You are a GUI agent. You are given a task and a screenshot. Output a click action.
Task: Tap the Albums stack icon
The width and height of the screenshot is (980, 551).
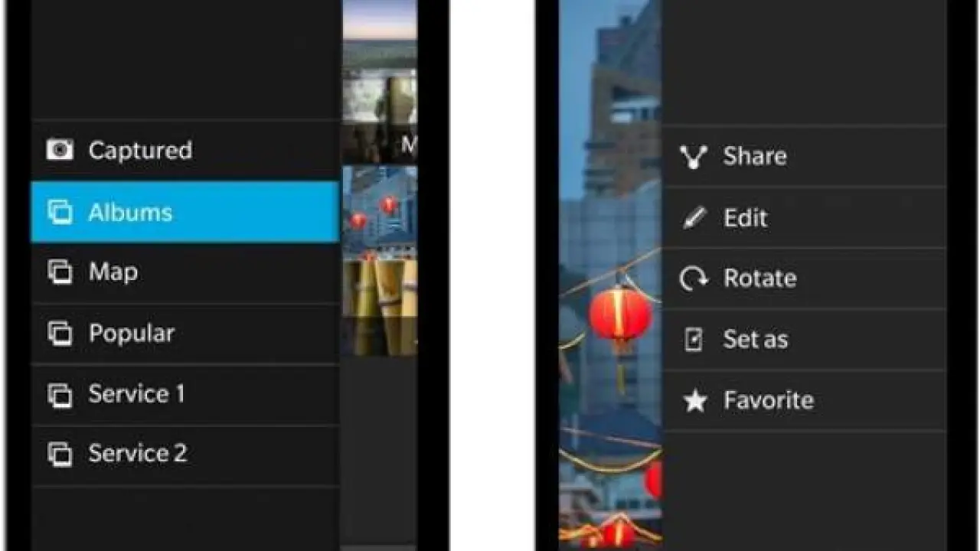click(x=60, y=212)
